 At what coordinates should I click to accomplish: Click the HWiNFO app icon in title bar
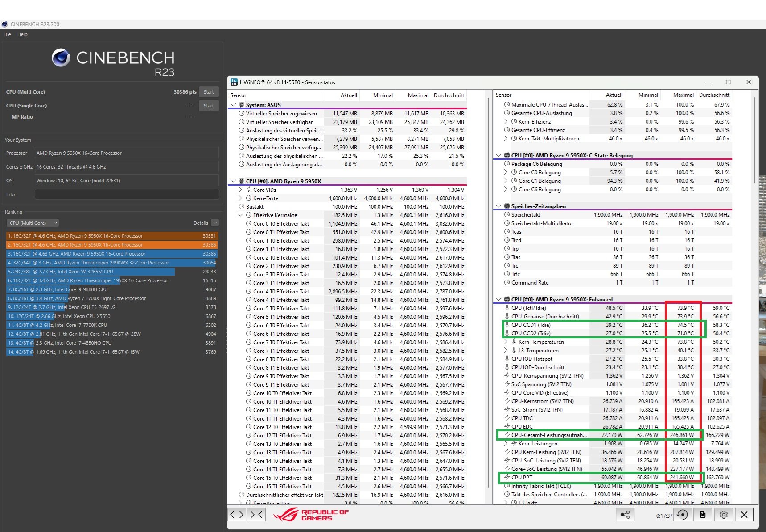point(234,82)
